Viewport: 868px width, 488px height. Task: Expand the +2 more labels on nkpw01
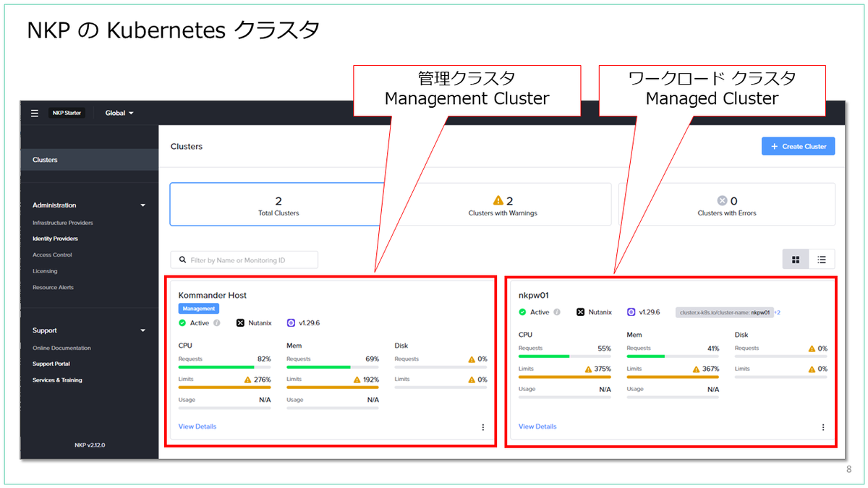[778, 312]
